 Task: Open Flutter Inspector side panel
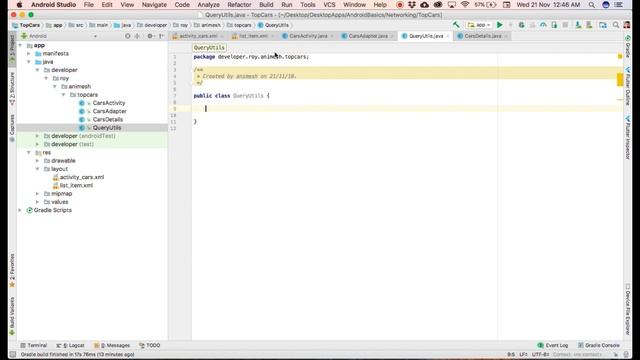point(628,138)
